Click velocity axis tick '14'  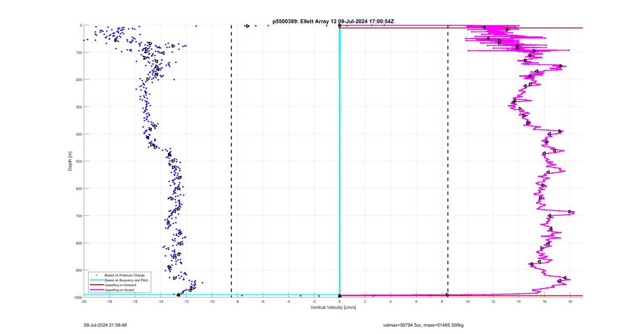coord(519,301)
